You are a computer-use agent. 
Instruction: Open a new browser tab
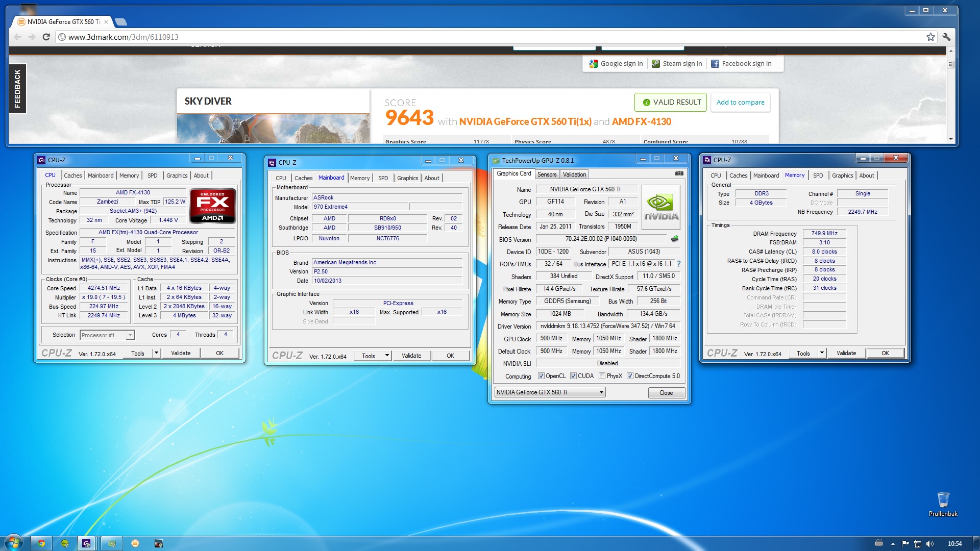tap(121, 22)
